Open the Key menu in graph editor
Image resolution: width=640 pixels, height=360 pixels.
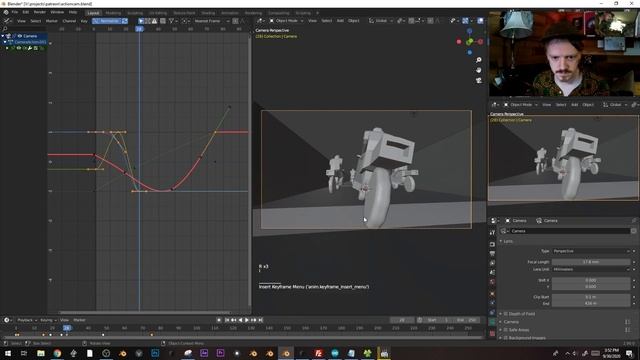click(x=84, y=21)
